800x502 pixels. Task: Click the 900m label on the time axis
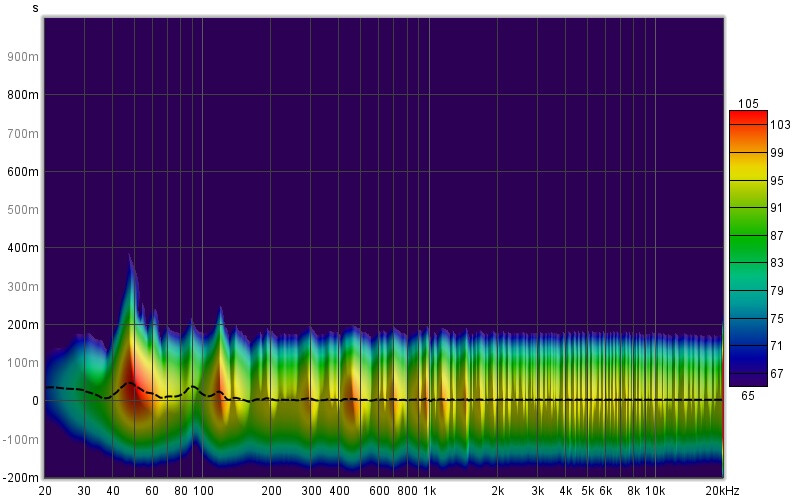22,57
